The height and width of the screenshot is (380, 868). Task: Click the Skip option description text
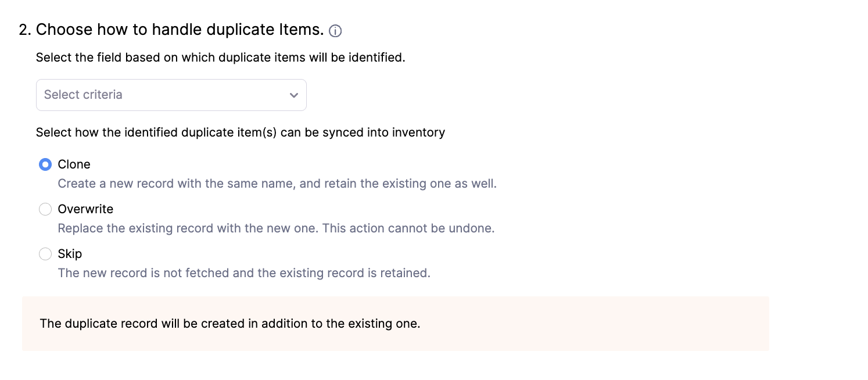click(243, 273)
